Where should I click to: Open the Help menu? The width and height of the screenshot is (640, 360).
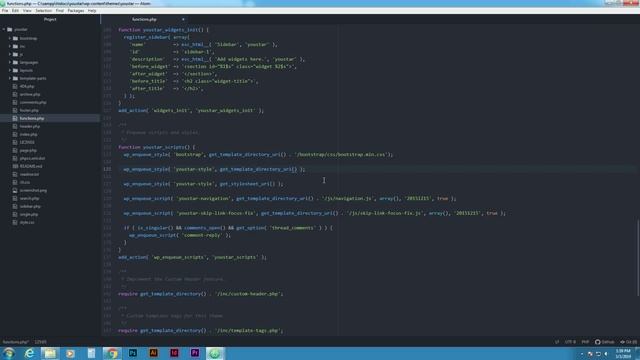[x=92, y=11]
